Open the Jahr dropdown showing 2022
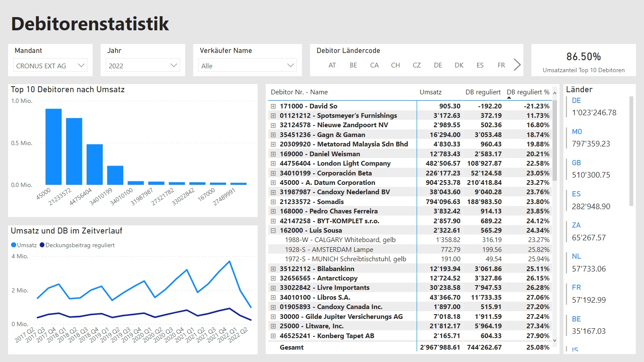The height and width of the screenshot is (362, 644). [174, 65]
